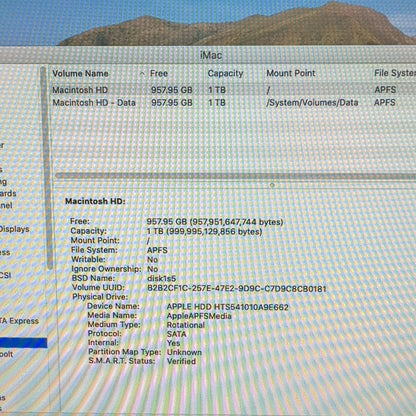Click the Volume UUID value text

pyautogui.click(x=237, y=288)
